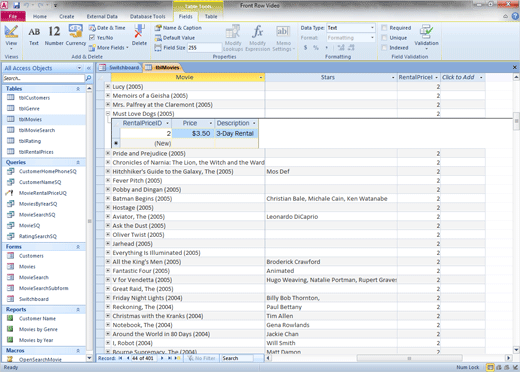The height and width of the screenshot is (372, 520).
Task: Click the No Filter button
Action: tap(201, 358)
